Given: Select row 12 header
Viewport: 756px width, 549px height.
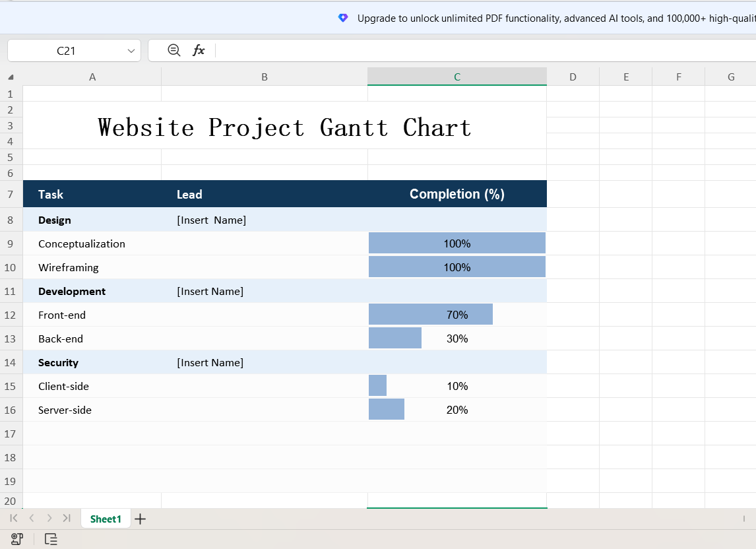Looking at the screenshot, I should tap(11, 315).
